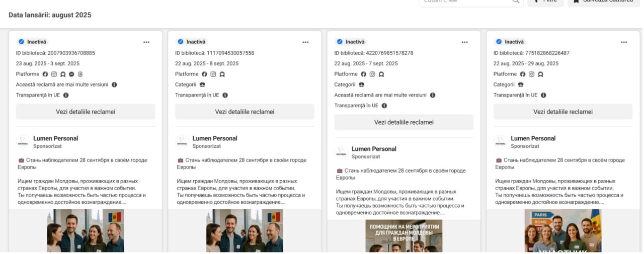This screenshot has height=254, width=644.
Task: Open three-dot menu of ad 2007903936708885
Action: [146, 42]
